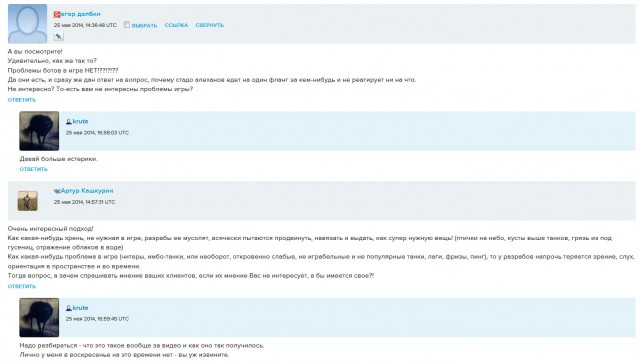
Task: Click the timestamp '25 мая 2014, 16:59:46 UTC'
Action: tap(97, 319)
